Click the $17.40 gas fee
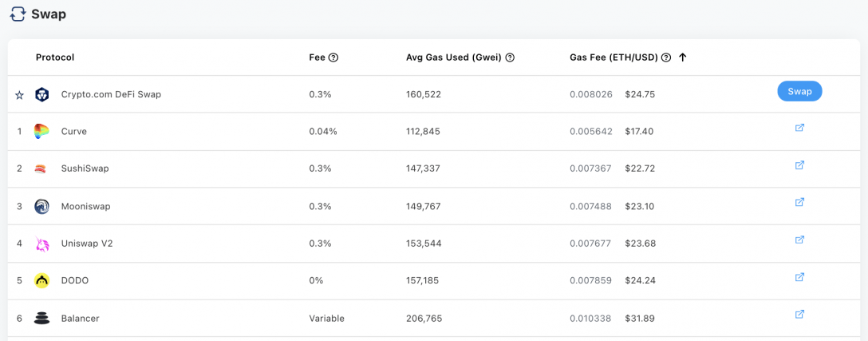Viewport: 868px width, 341px height. point(639,132)
